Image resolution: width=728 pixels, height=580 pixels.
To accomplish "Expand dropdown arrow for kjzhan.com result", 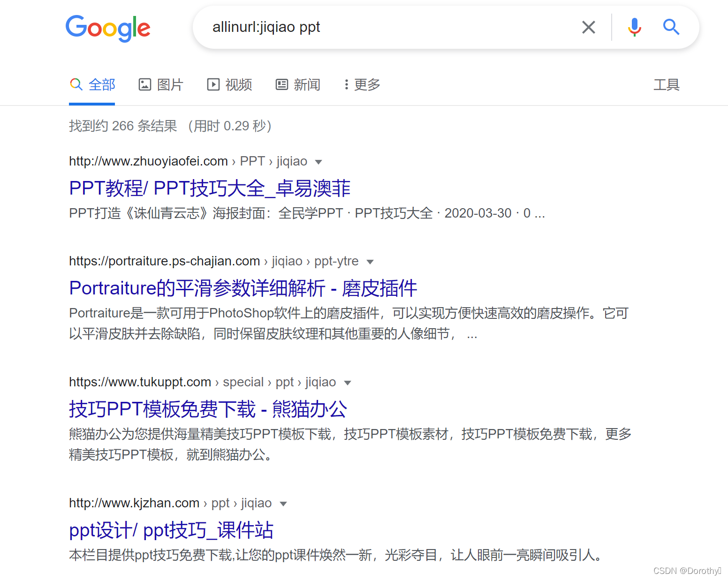I will coord(283,504).
